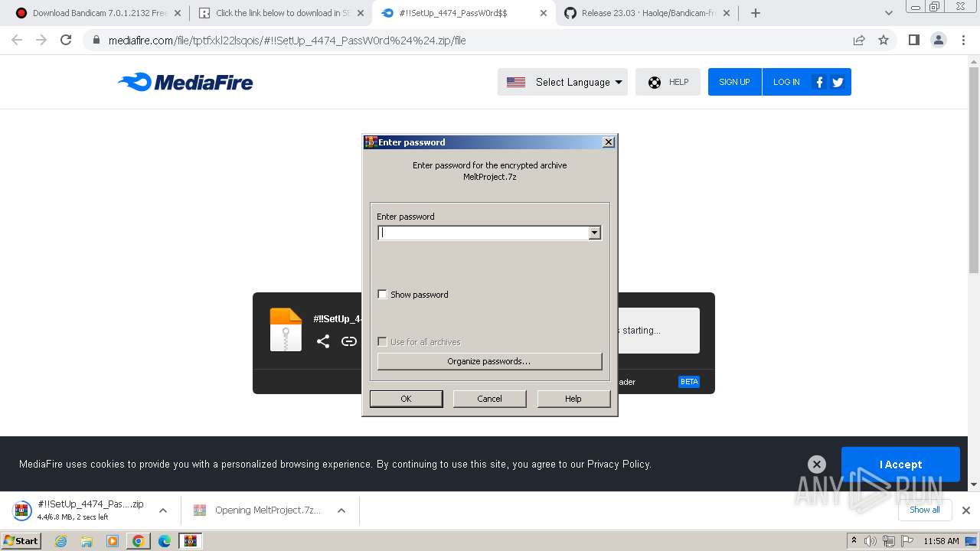
Task: Open the Chrome profile icon
Action: point(939,41)
